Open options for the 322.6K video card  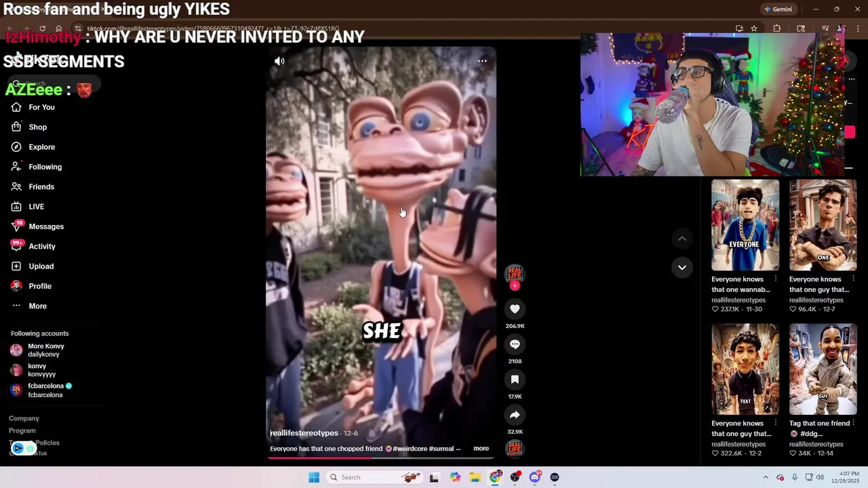[775, 423]
